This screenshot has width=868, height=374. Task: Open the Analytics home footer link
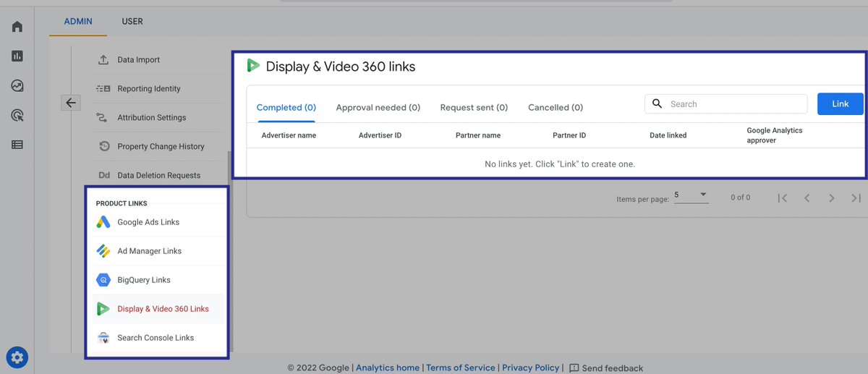coord(388,367)
